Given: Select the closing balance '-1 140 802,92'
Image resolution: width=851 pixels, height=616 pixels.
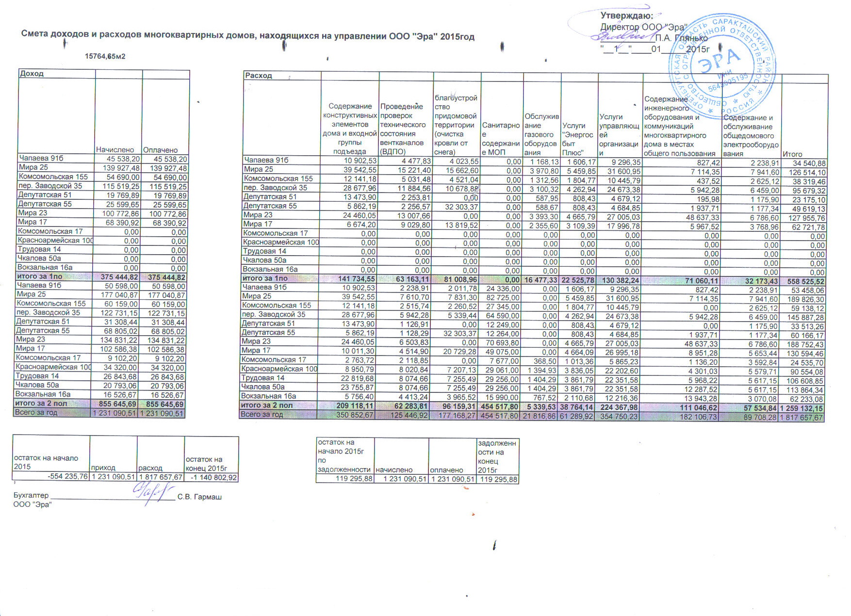Looking at the screenshot, I should [x=214, y=478].
